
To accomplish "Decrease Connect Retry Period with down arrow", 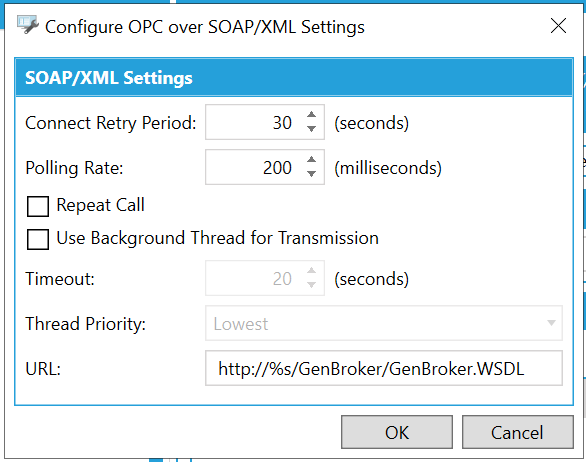I will point(311,129).
